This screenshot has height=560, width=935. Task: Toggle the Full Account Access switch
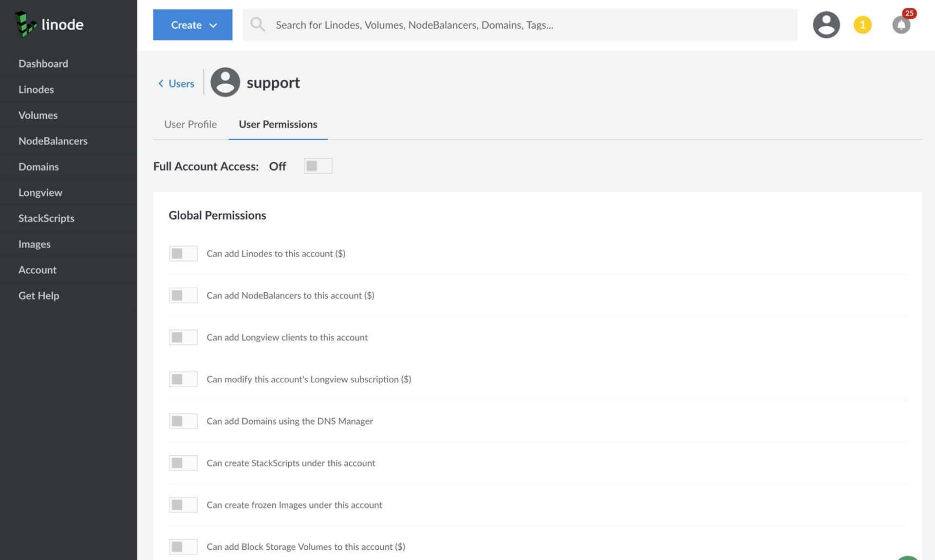[x=317, y=166]
